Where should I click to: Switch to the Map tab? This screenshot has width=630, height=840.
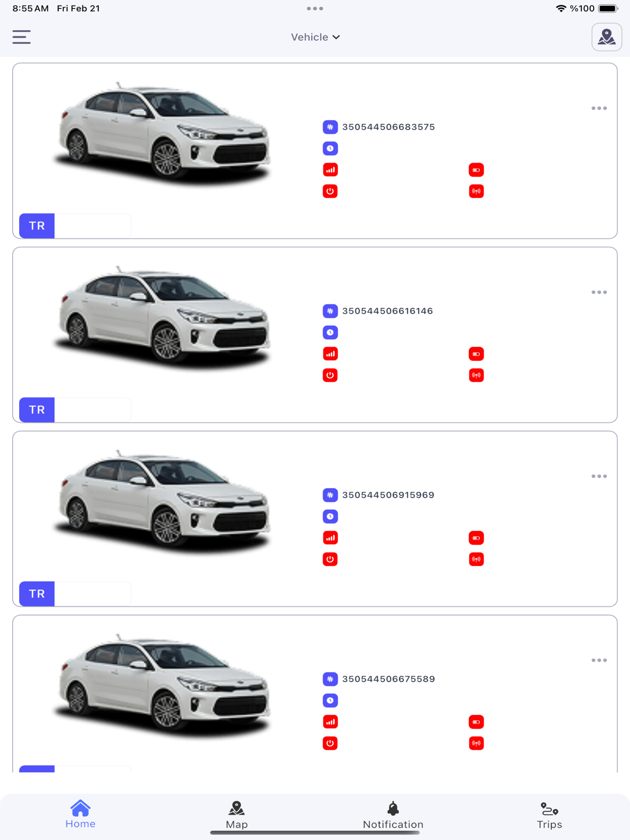click(237, 815)
